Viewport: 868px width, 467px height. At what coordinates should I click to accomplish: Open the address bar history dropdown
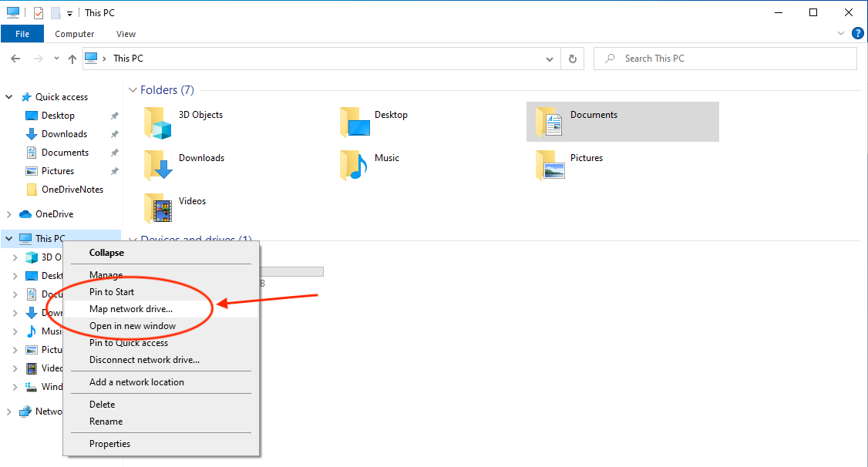(549, 59)
